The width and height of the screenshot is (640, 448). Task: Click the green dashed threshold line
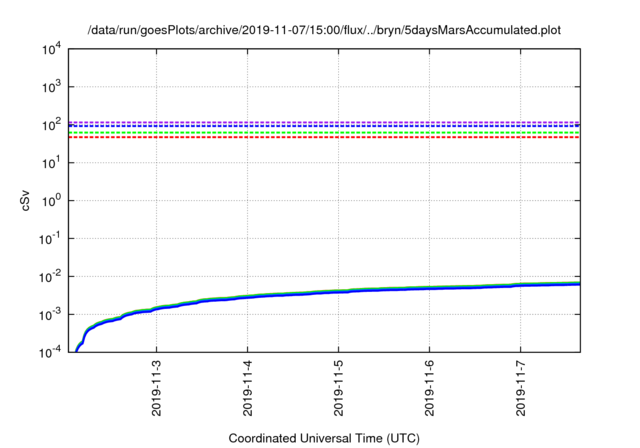click(x=324, y=133)
